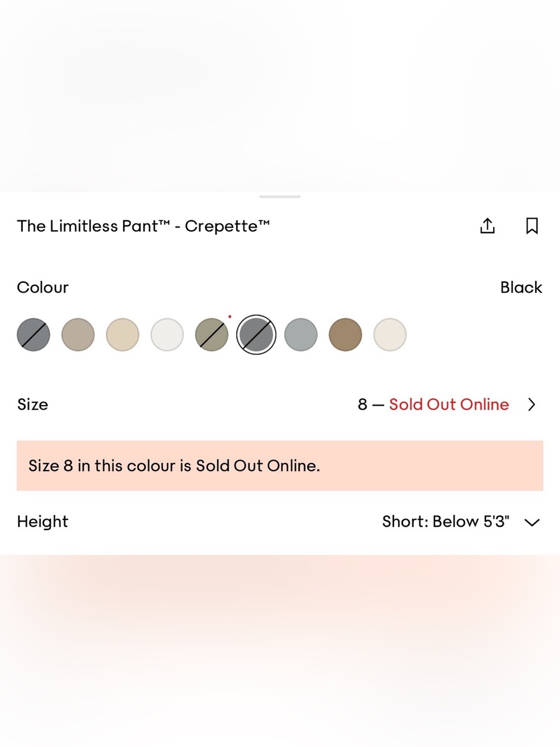Tap the Size 8 Sold Out Online banner
The image size is (560, 747).
(x=280, y=466)
